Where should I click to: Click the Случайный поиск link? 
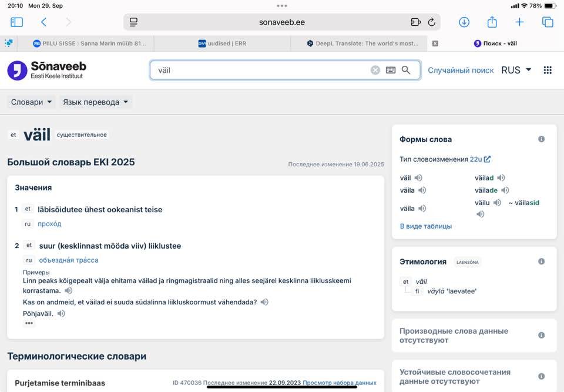(461, 70)
